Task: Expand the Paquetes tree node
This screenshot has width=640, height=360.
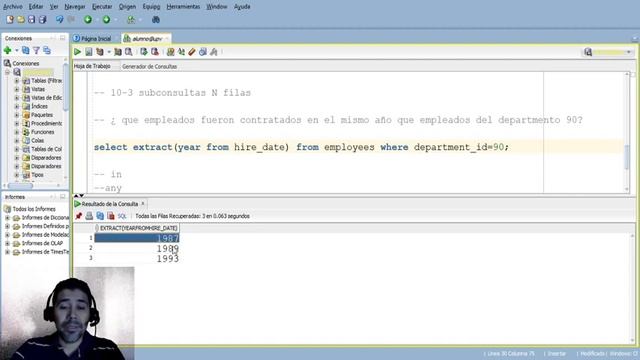Action: coord(17,115)
